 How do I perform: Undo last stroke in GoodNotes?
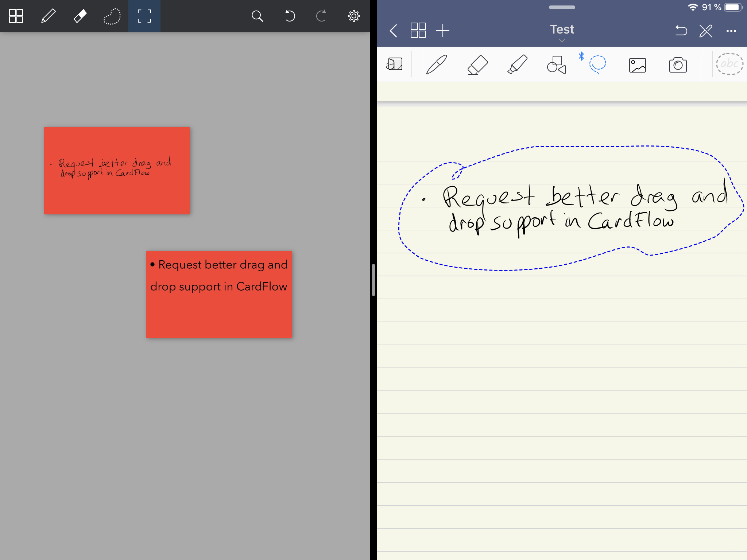(681, 31)
